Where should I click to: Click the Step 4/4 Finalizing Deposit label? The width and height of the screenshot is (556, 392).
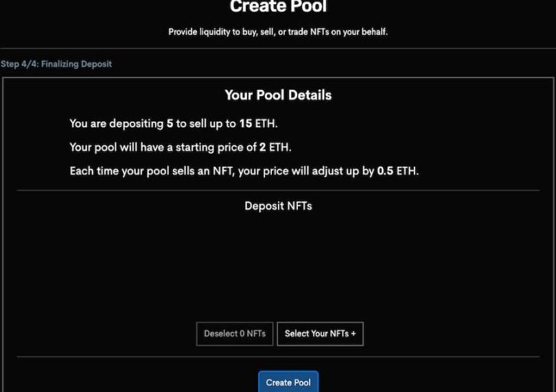[56, 64]
